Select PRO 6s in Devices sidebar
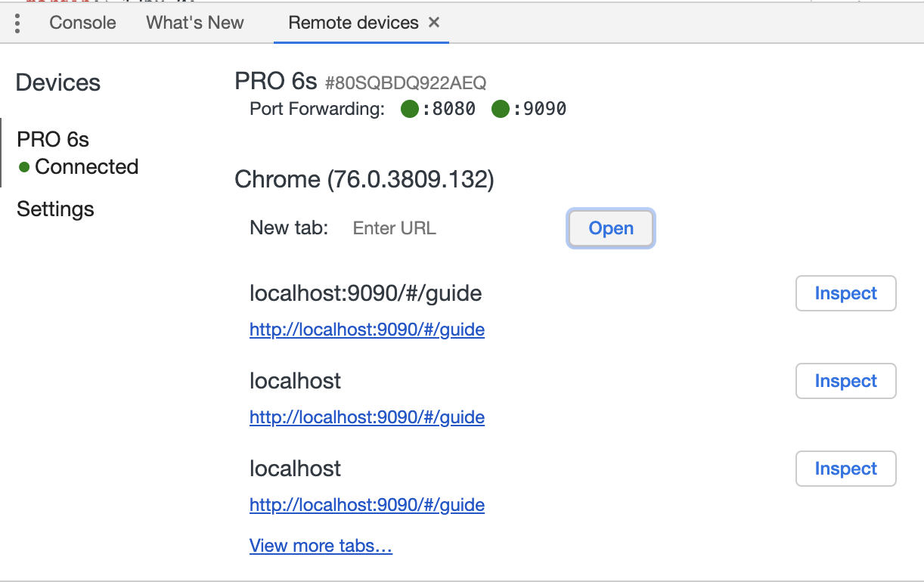This screenshot has width=924, height=582. point(53,140)
